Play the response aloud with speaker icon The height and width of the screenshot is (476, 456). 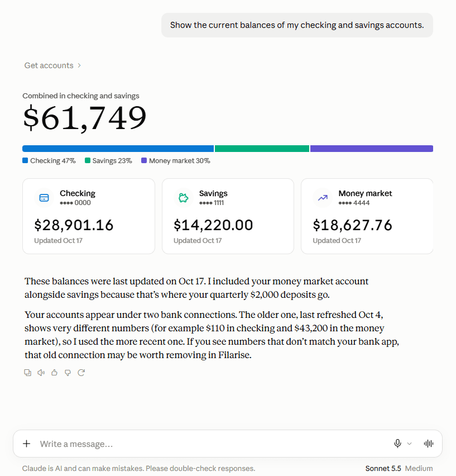click(41, 373)
